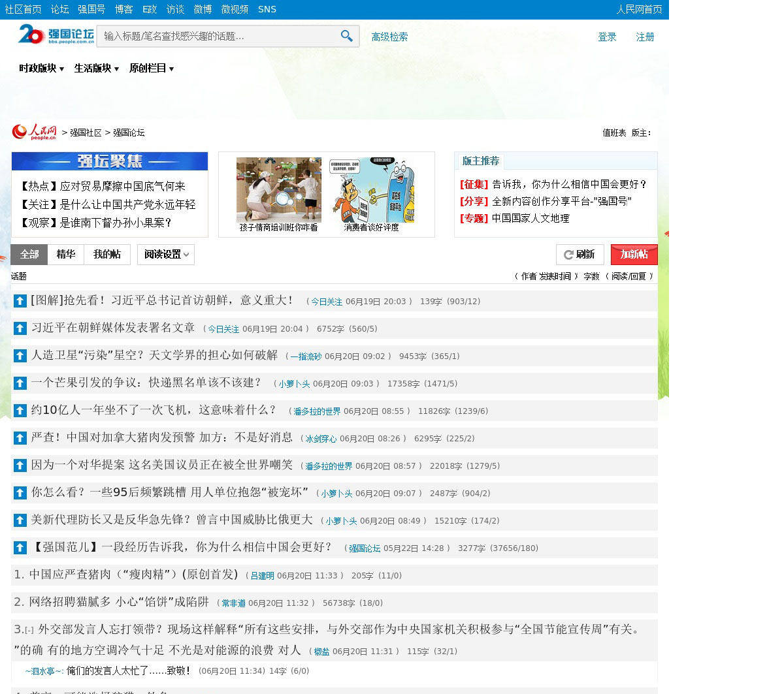The width and height of the screenshot is (784, 694).
Task: Switch to the 精华 tab
Action: (65, 255)
